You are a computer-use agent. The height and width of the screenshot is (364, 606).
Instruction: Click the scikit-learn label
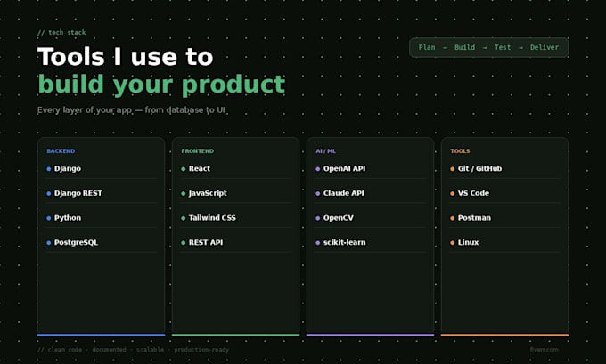(x=344, y=242)
